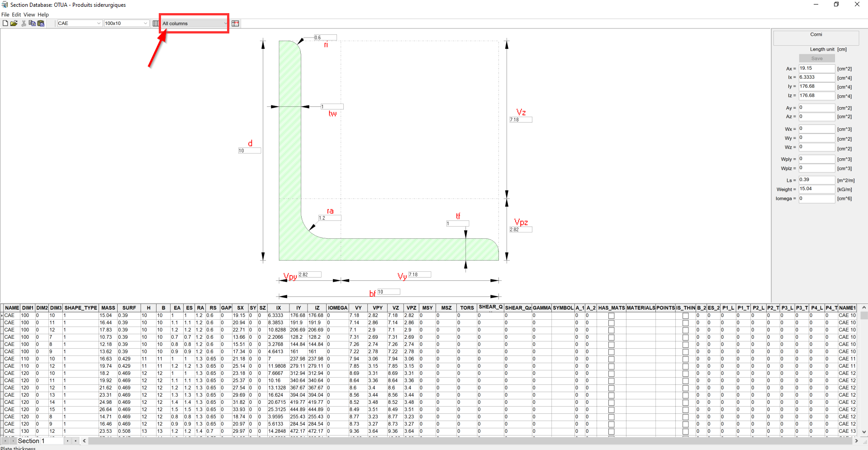
Task: Open the File menu
Action: (x=5, y=14)
